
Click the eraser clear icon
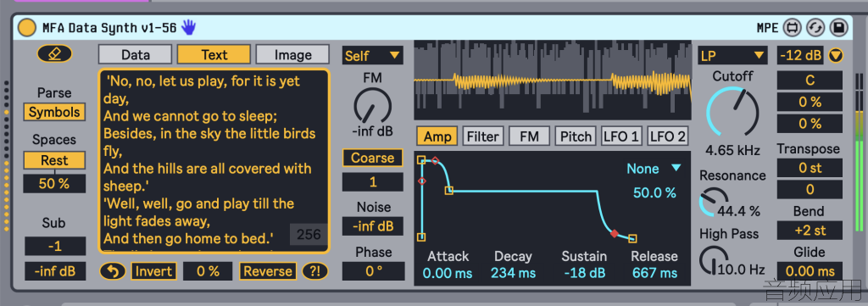[54, 53]
